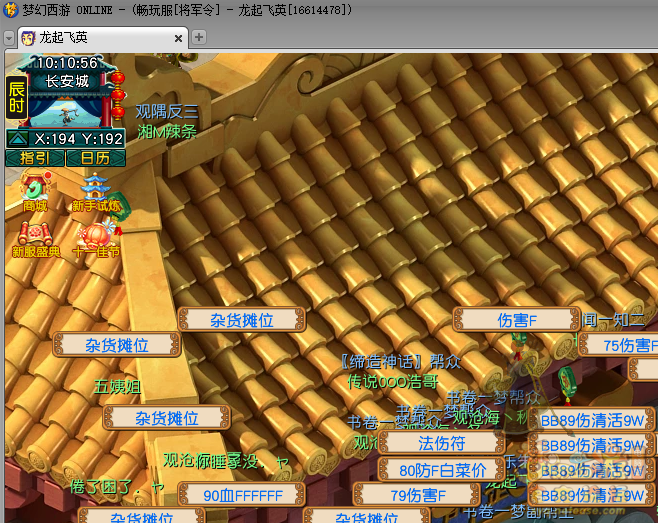Viewport: 658px width, 523px height.
Task: Click the 指引 guide button
Action: pyautogui.click(x=35, y=158)
